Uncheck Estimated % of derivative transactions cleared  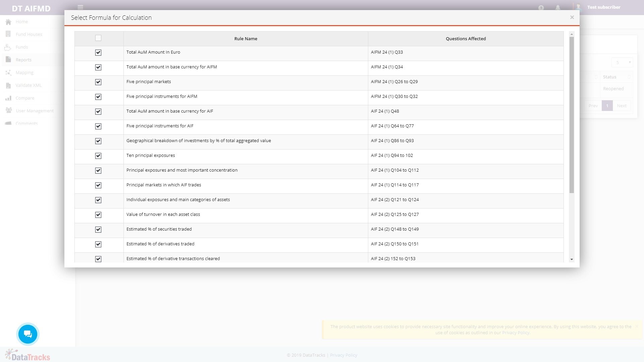98,259
